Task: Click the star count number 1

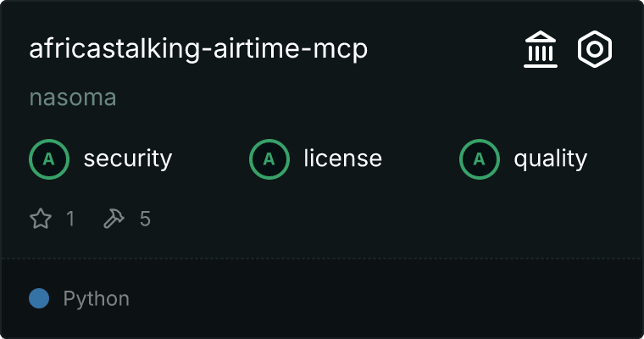Action: (x=70, y=219)
